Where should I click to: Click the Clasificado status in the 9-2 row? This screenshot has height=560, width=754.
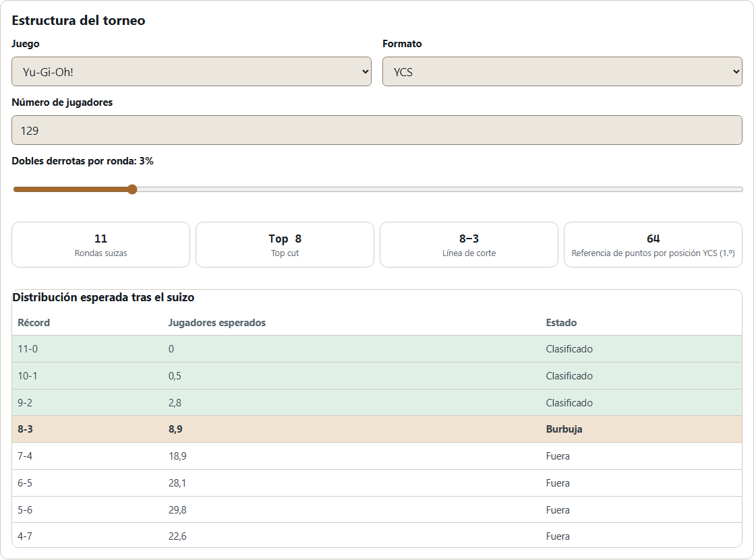pos(569,403)
